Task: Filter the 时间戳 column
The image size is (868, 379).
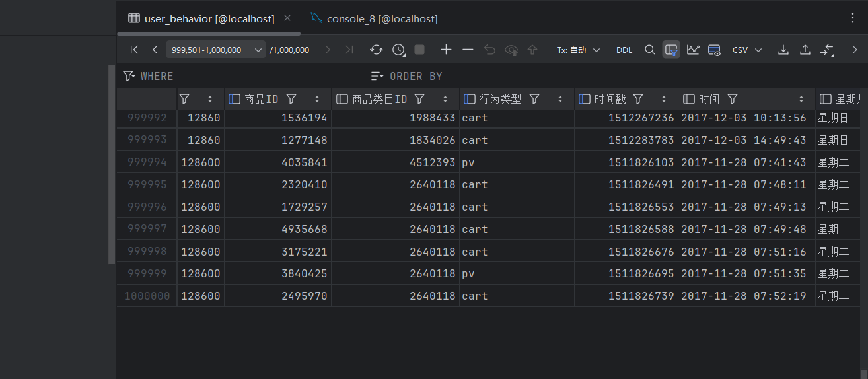Action: [x=638, y=99]
